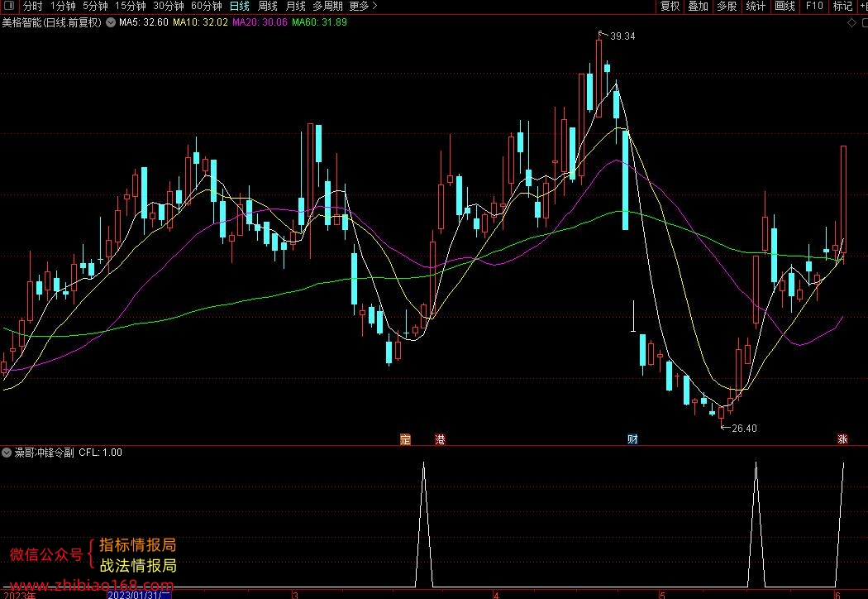
Task: Switch to the 周线 weekly chart
Action: point(267,6)
